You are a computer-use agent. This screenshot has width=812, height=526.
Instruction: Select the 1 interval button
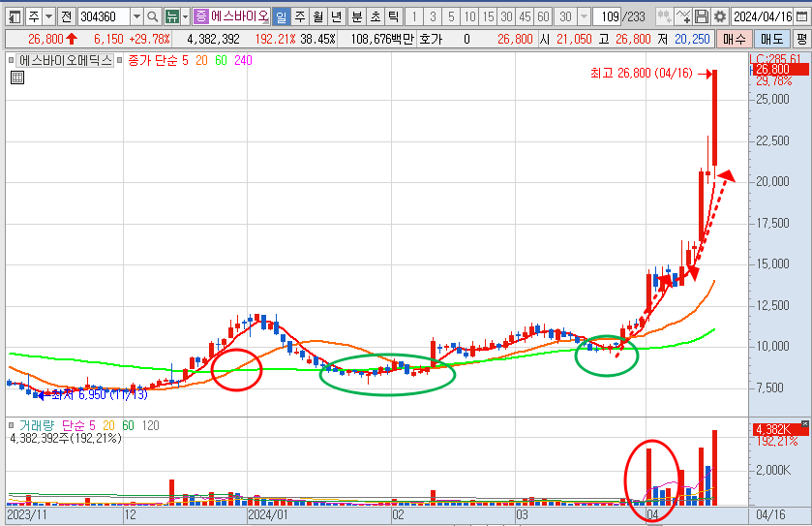[414, 17]
